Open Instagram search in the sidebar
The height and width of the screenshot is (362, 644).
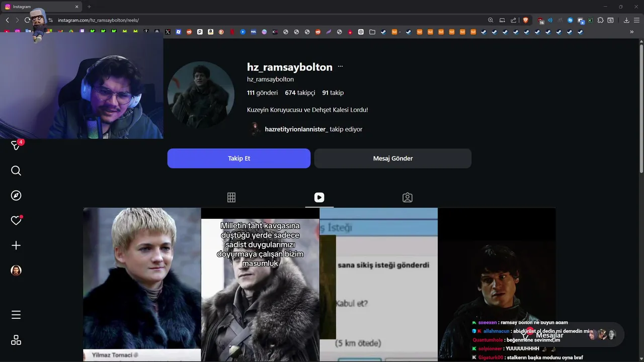16,171
